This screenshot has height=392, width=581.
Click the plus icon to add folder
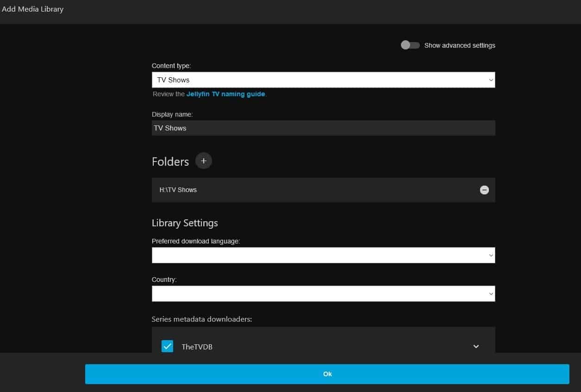pos(204,161)
